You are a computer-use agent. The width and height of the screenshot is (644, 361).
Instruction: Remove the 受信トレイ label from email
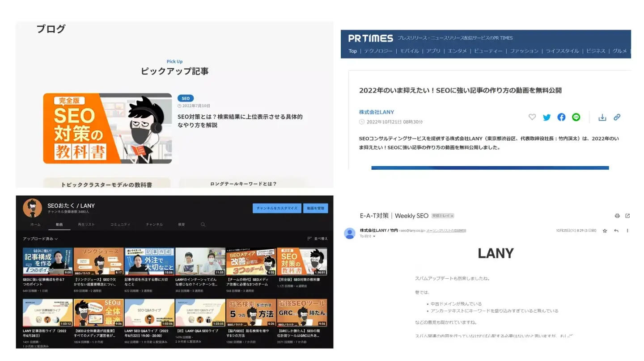pos(452,216)
